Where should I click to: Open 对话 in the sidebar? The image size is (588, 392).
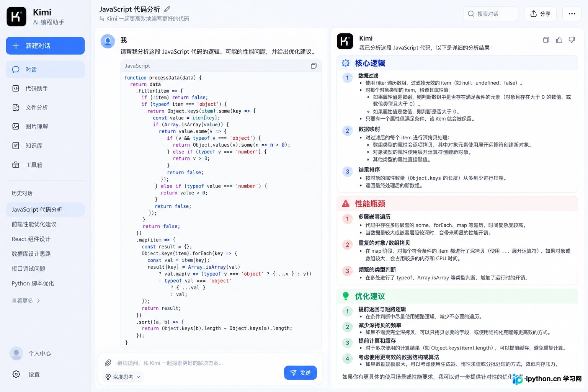point(45,69)
